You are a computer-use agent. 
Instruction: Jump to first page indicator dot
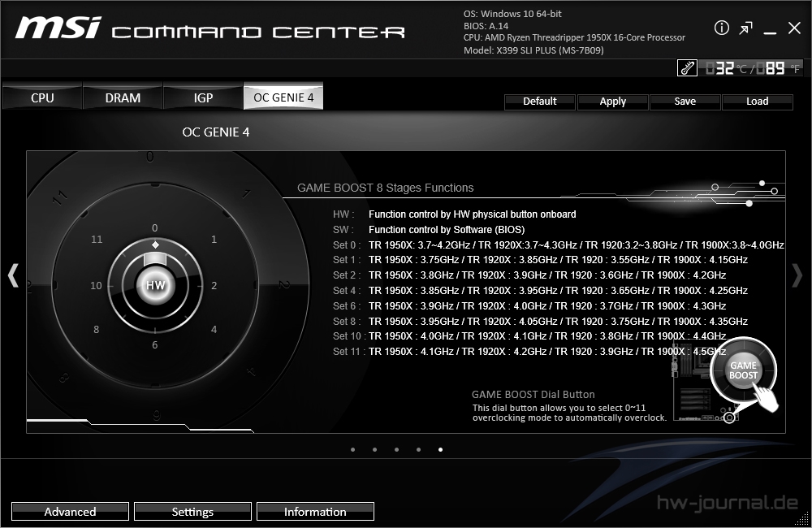(x=352, y=450)
